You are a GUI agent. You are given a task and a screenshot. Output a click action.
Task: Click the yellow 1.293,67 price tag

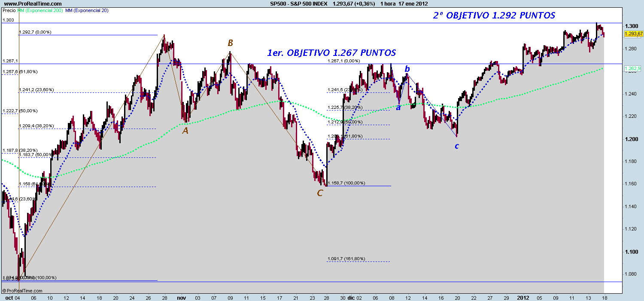tap(633, 34)
